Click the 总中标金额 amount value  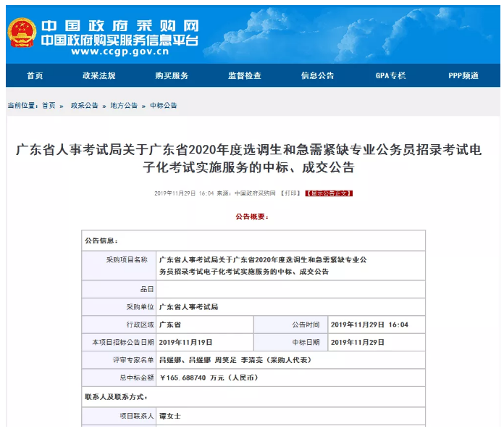coord(209,377)
